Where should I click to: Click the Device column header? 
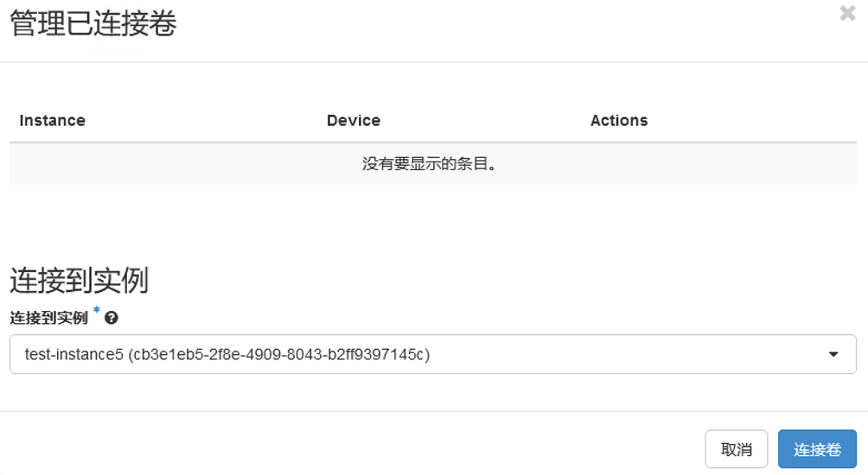pyautogui.click(x=354, y=121)
